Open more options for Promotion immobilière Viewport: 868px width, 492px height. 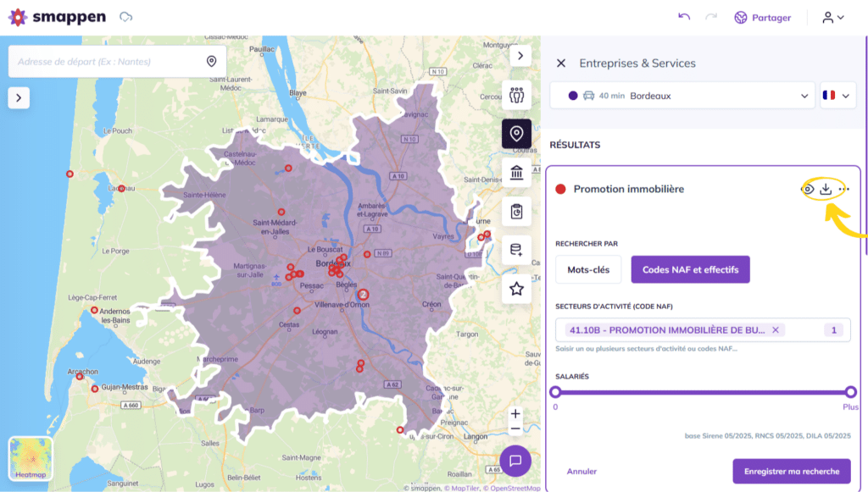pos(843,189)
